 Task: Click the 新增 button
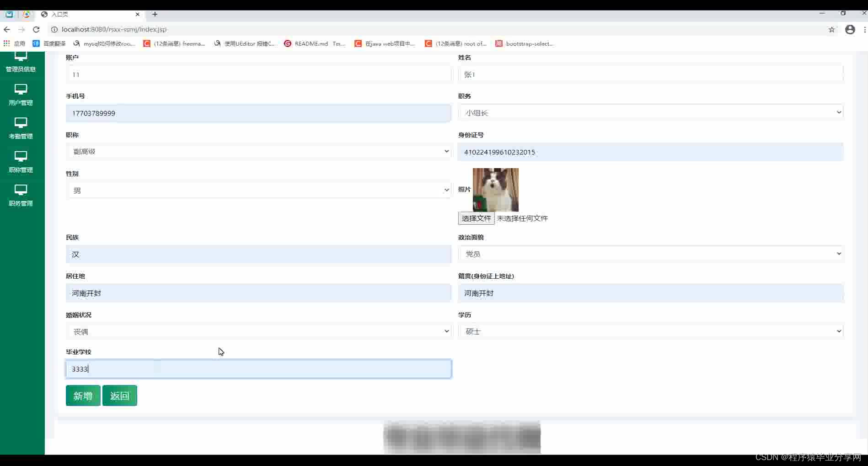click(x=83, y=396)
